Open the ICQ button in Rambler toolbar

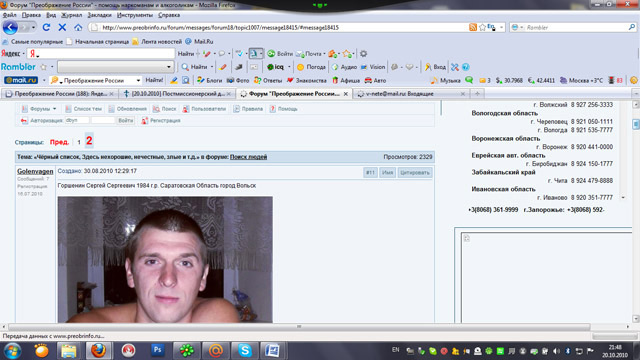point(275,67)
